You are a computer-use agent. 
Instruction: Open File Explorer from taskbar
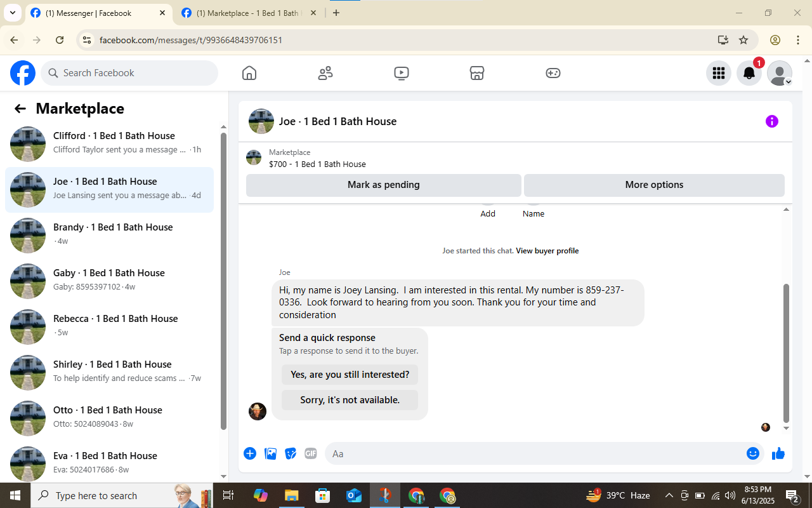click(x=291, y=495)
